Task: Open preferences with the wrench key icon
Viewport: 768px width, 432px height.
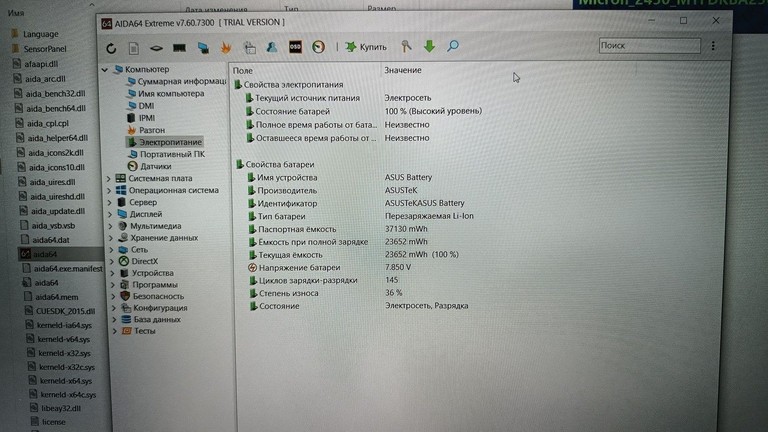Action: coord(406,46)
